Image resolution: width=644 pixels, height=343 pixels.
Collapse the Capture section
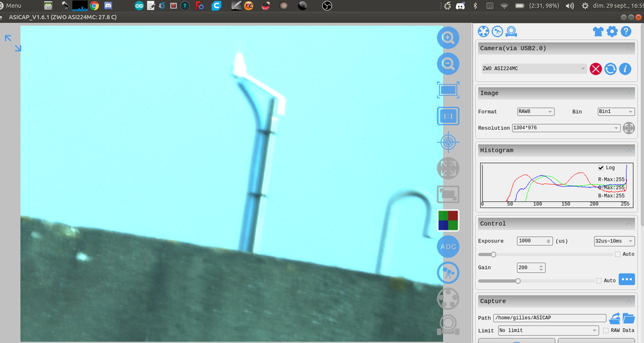tap(629, 301)
